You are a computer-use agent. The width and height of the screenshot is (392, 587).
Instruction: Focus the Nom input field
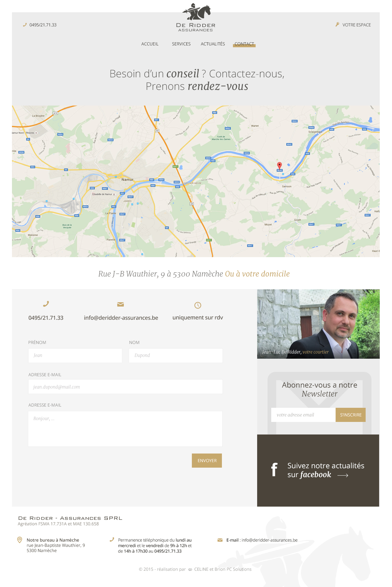(176, 355)
